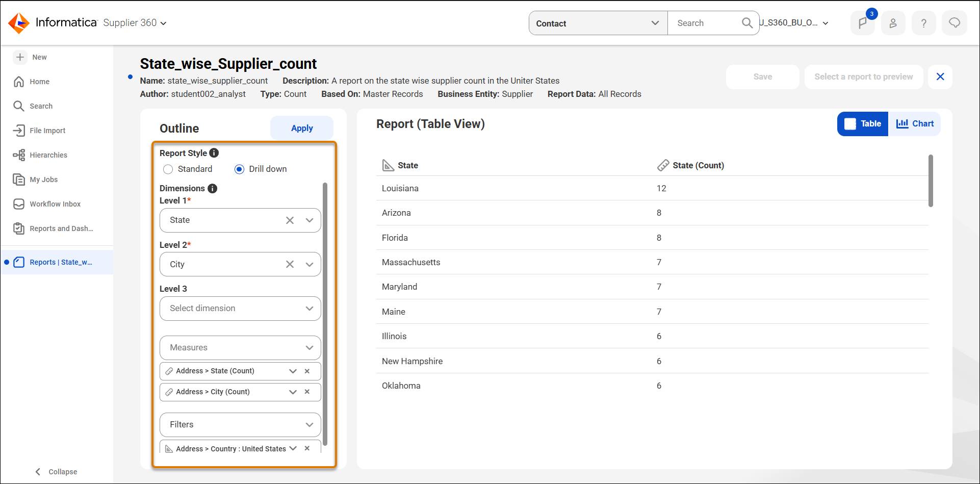
Task: Click the report table scrollbar
Action: coord(931,181)
